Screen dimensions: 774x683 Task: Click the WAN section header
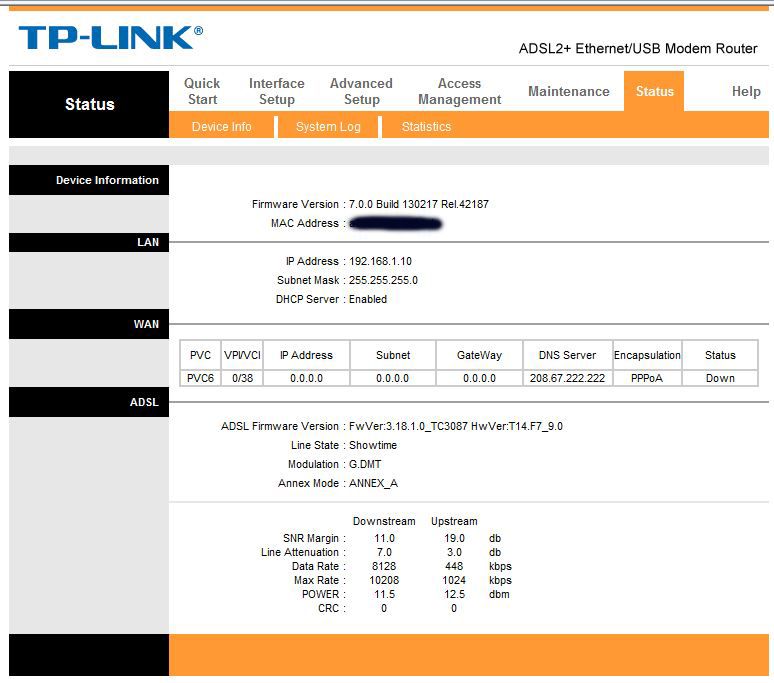click(89, 324)
